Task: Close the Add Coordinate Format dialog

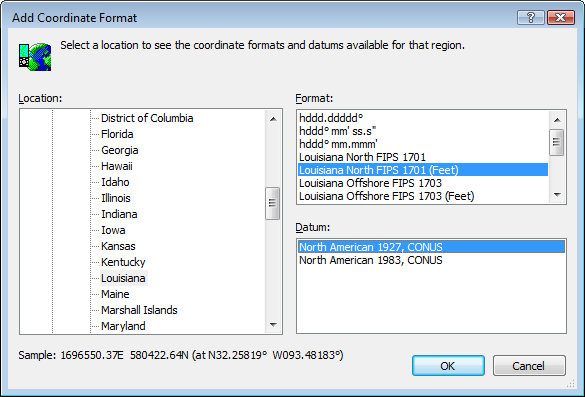Action: (x=561, y=18)
